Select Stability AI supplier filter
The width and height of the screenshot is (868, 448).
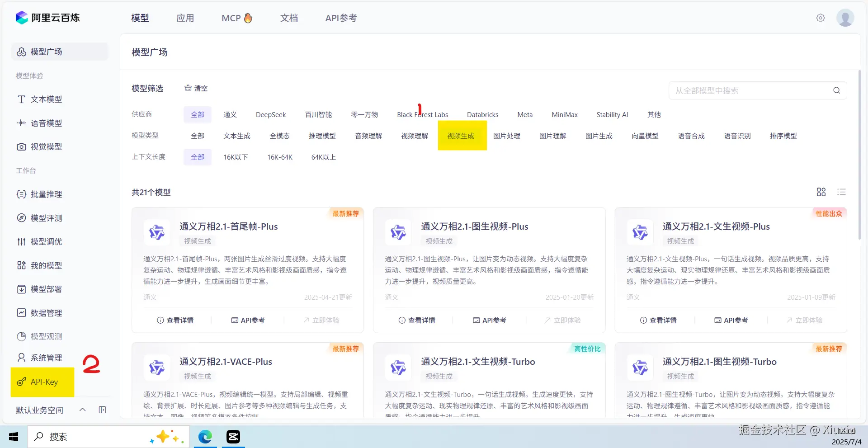tap(612, 115)
